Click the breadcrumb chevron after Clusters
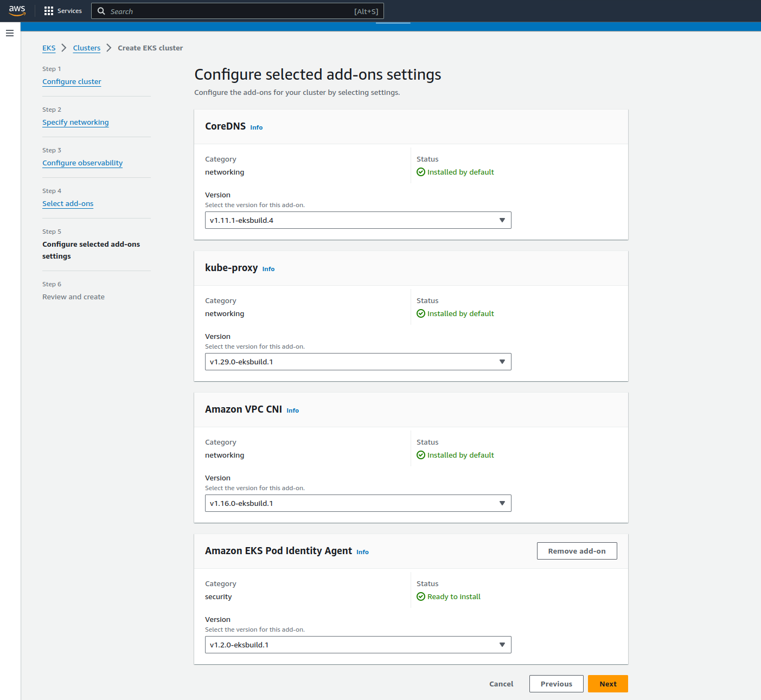Screen dimensions: 761x700 tap(109, 48)
